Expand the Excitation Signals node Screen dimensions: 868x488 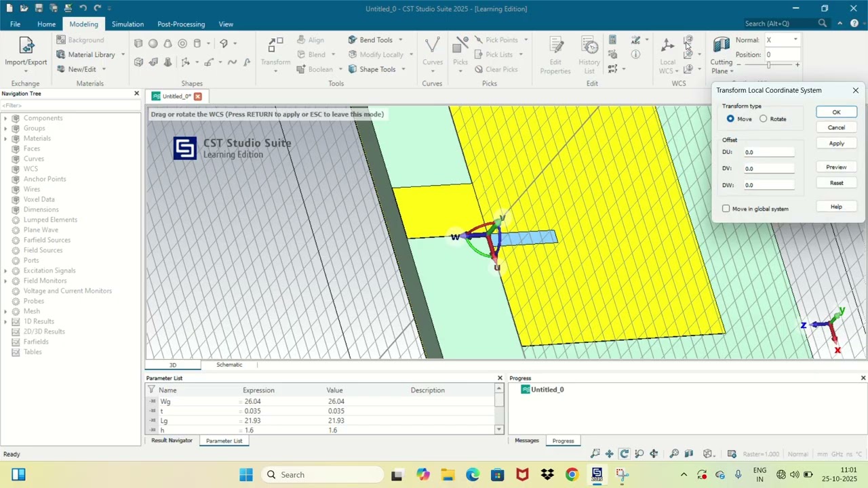(6, 270)
